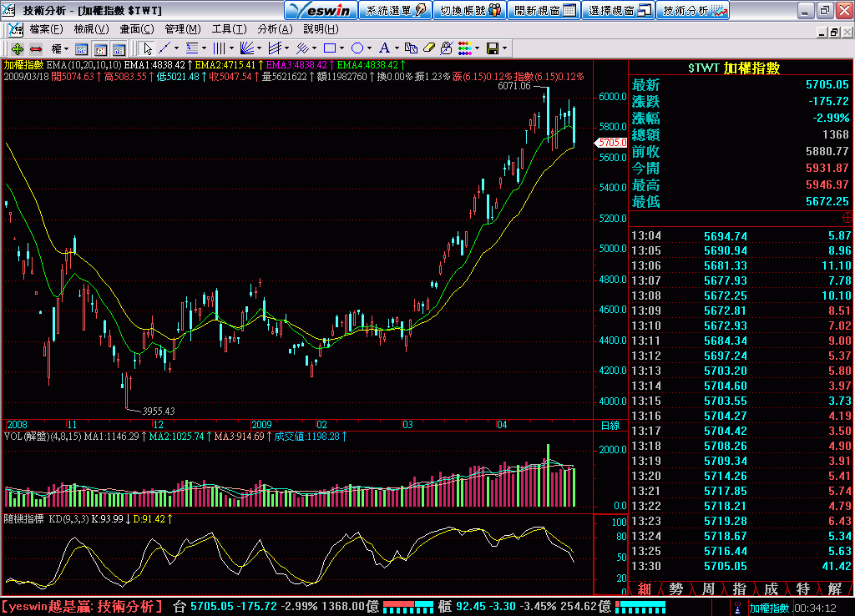This screenshot has width=855, height=616.
Task: Open the 分析(A) menu
Action: tap(275, 29)
